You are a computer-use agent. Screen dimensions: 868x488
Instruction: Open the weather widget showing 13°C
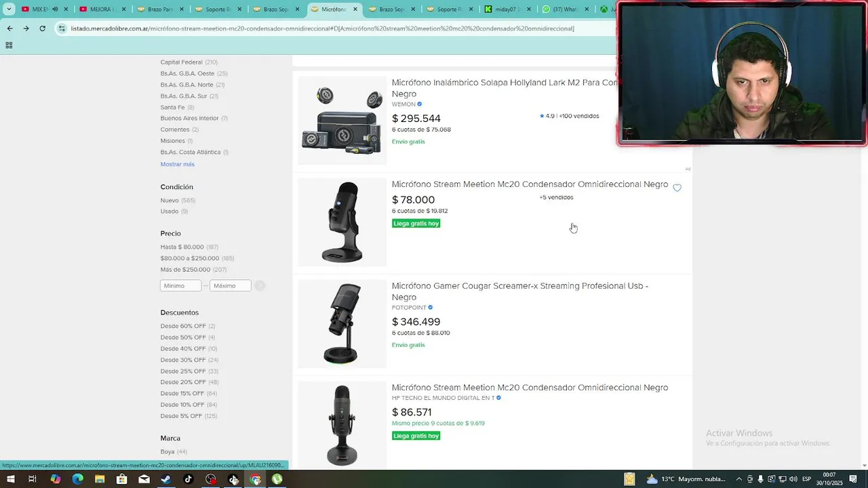(x=685, y=479)
